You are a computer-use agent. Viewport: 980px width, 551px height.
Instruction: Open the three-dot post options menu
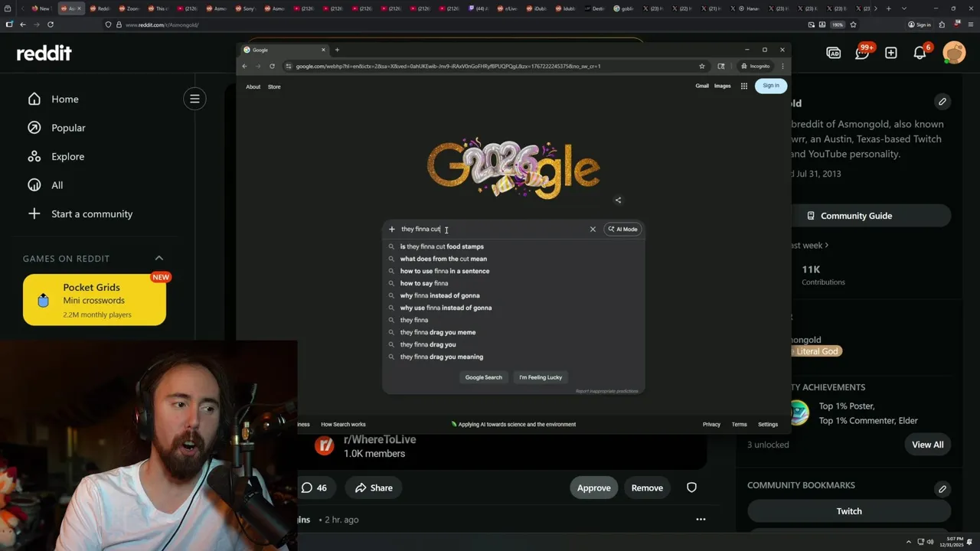701,520
